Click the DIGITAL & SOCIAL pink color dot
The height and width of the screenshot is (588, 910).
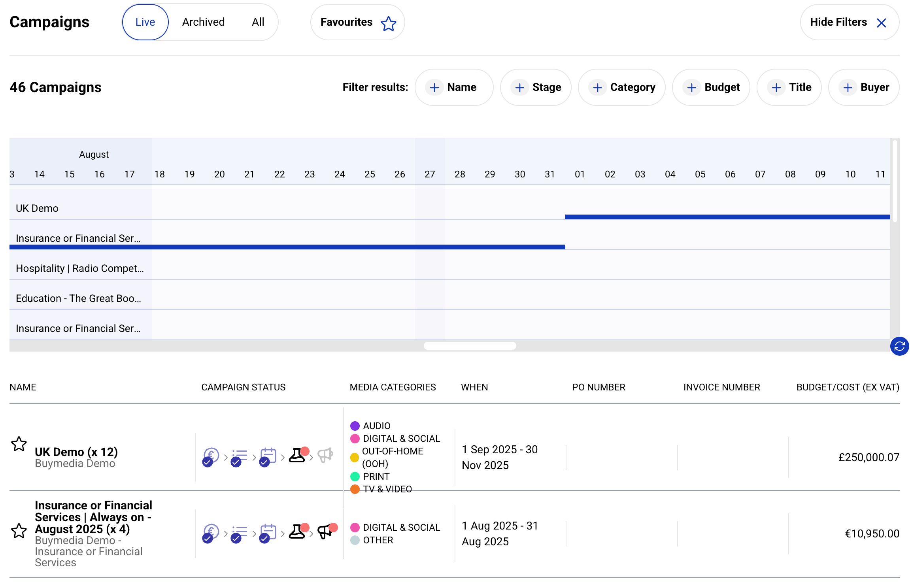[x=355, y=438]
